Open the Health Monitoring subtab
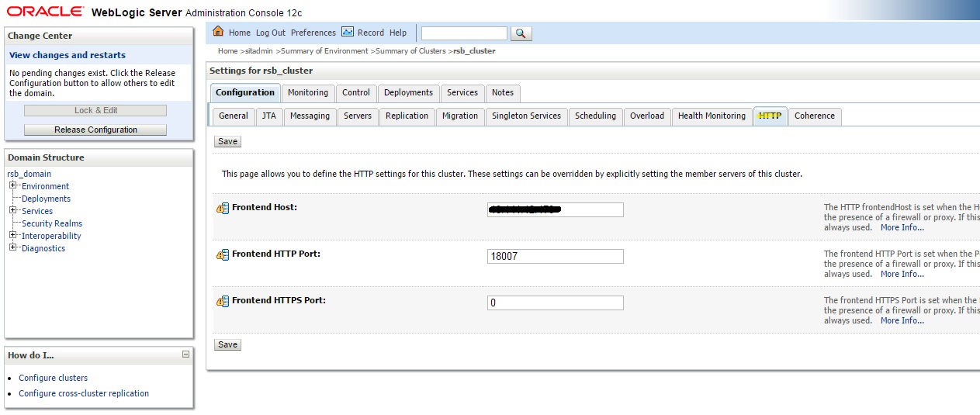 click(x=712, y=116)
